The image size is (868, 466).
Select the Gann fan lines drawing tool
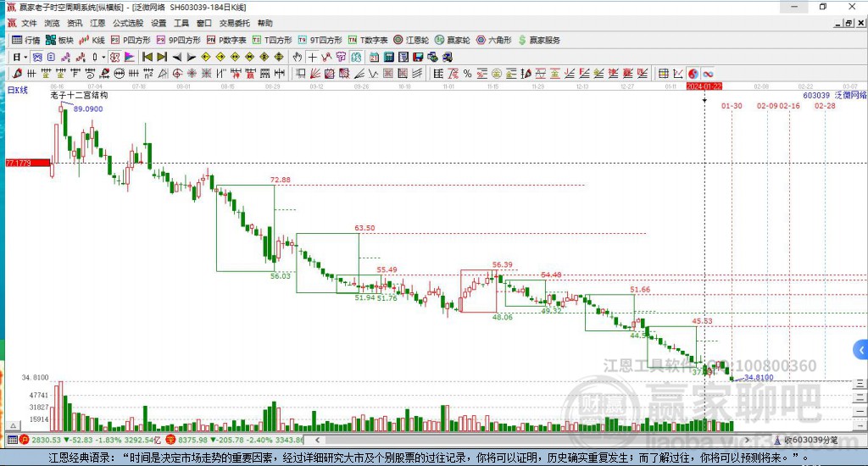pyautogui.click(x=315, y=74)
